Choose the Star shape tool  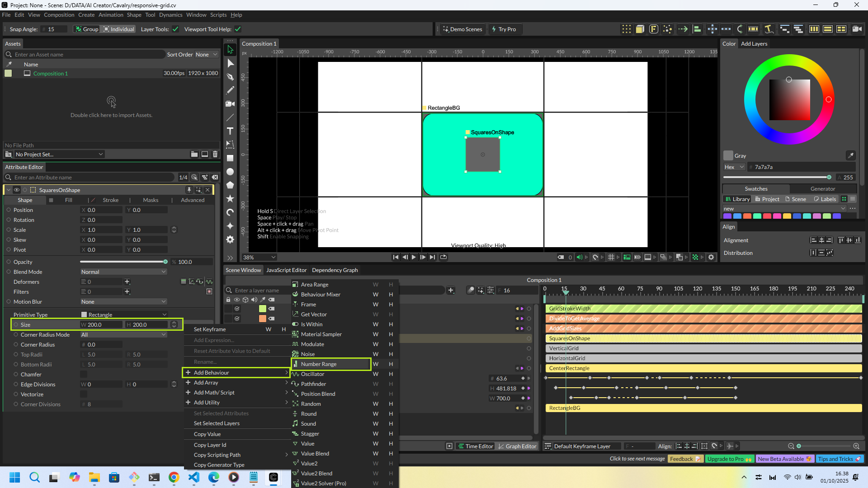[230, 199]
